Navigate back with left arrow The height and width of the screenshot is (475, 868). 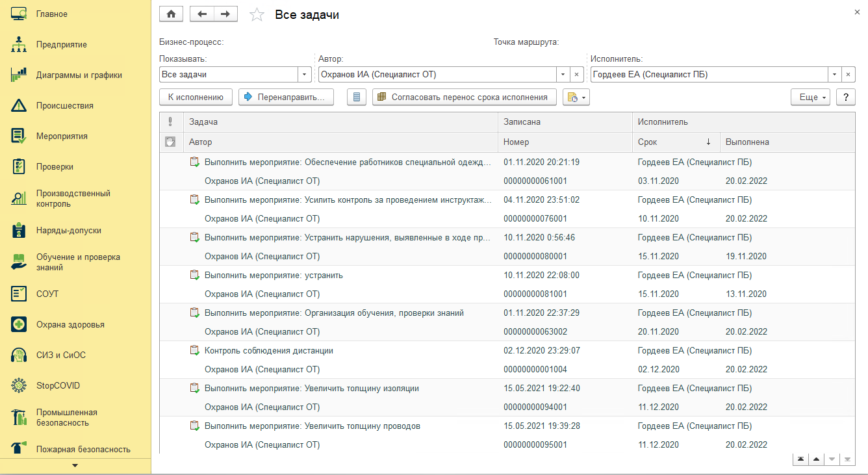click(x=202, y=14)
